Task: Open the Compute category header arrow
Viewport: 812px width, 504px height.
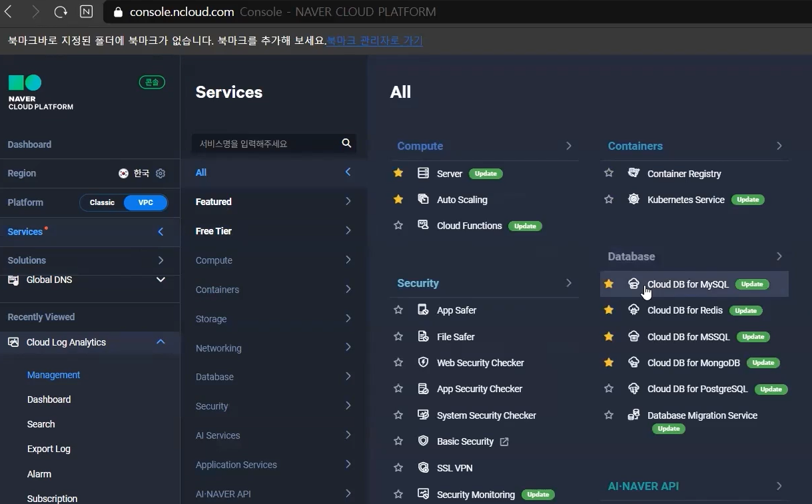Action: tap(569, 146)
